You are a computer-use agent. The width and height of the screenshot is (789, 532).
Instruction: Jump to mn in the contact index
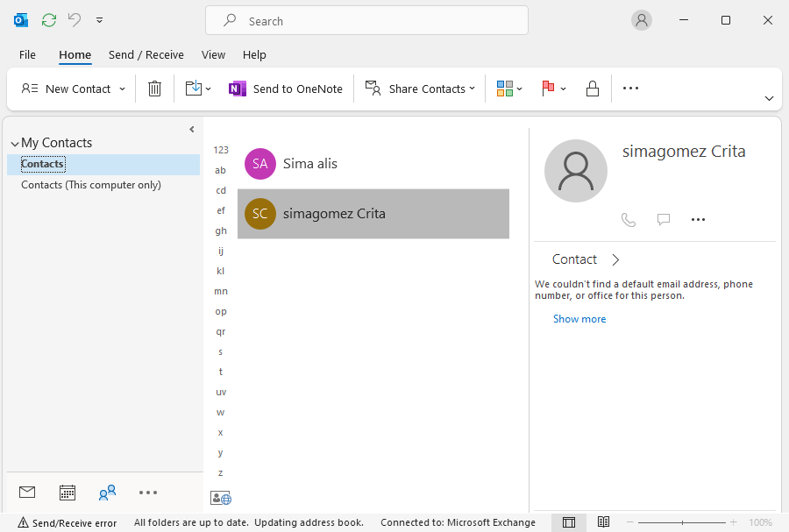[x=221, y=291]
